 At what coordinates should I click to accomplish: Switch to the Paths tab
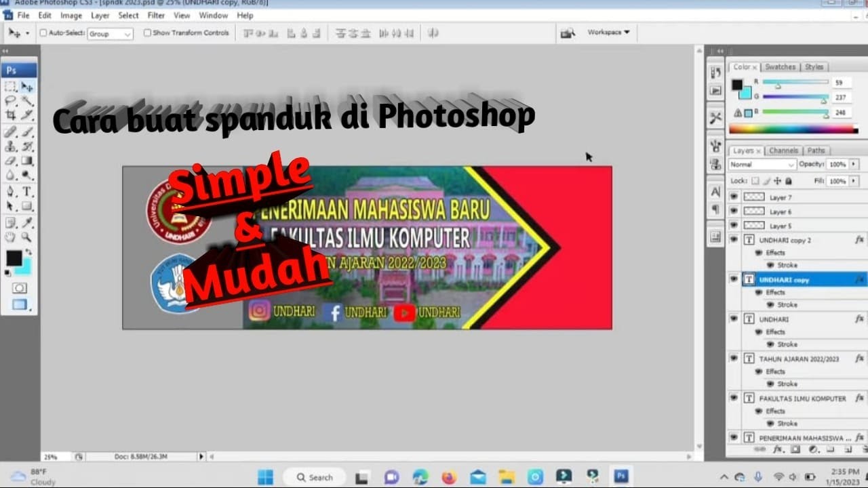[816, 150]
